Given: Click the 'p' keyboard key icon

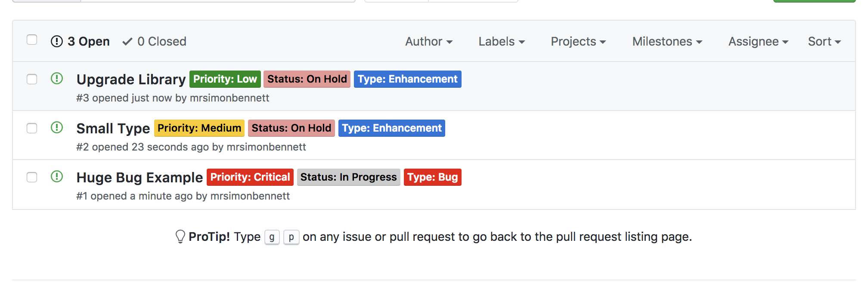Looking at the screenshot, I should click(291, 237).
